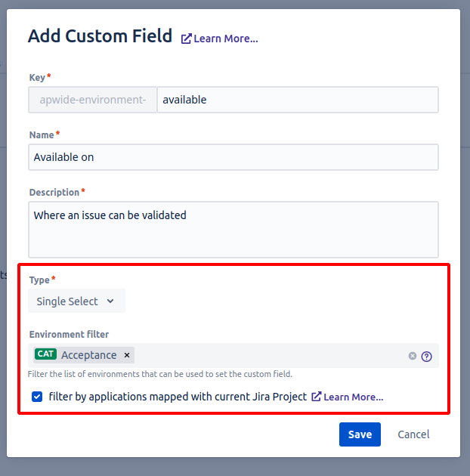The width and height of the screenshot is (470, 476).
Task: Select the Acceptance tag text in the filter
Action: click(89, 355)
